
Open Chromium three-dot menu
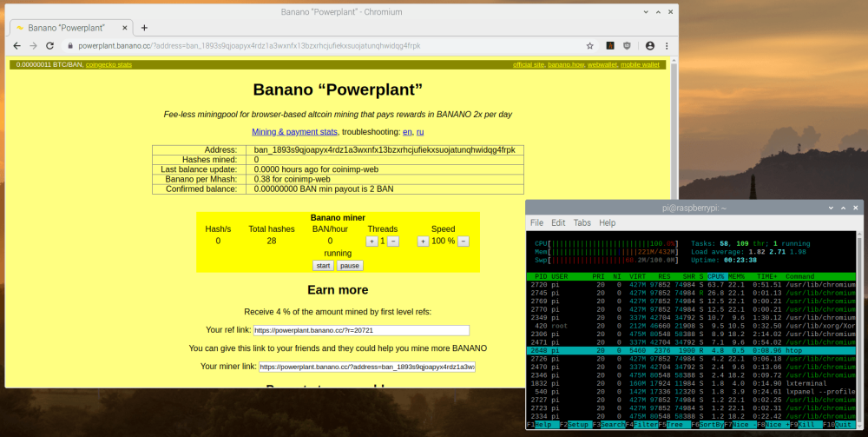click(667, 46)
